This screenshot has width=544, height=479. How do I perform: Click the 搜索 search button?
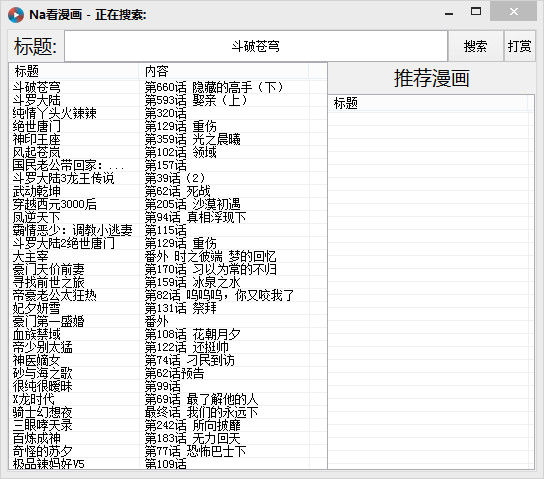pos(475,46)
